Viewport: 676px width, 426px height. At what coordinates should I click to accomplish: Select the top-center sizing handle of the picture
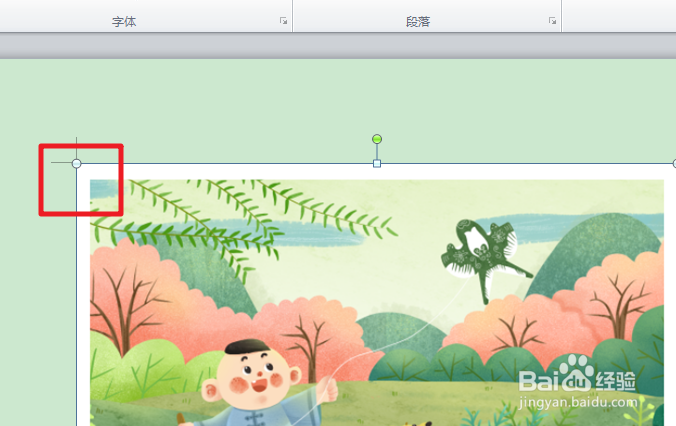pyautogui.click(x=377, y=163)
